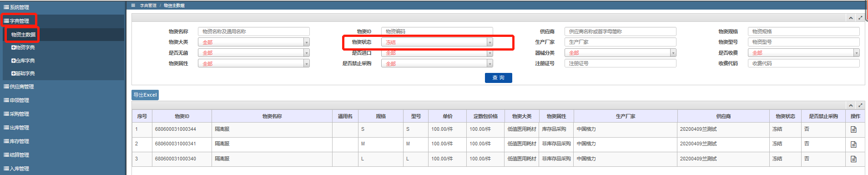Collapse the results table panel chevron
The image size is (868, 175).
851,105
